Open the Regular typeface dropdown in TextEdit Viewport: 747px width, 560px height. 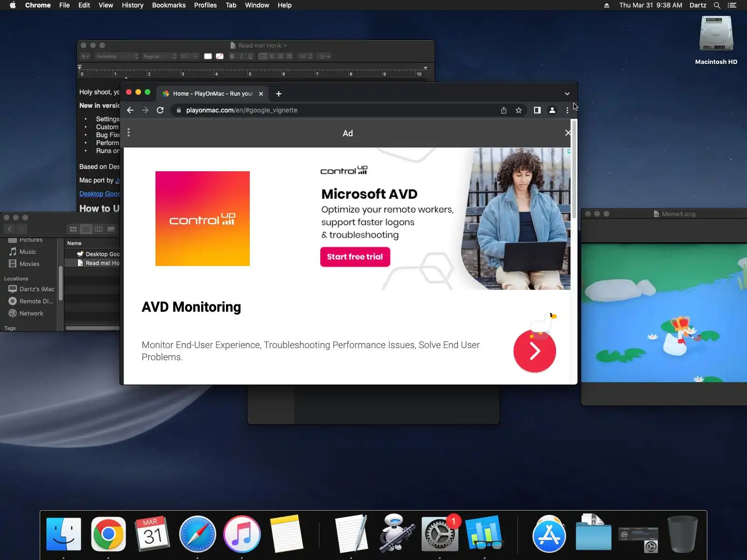[x=159, y=56]
